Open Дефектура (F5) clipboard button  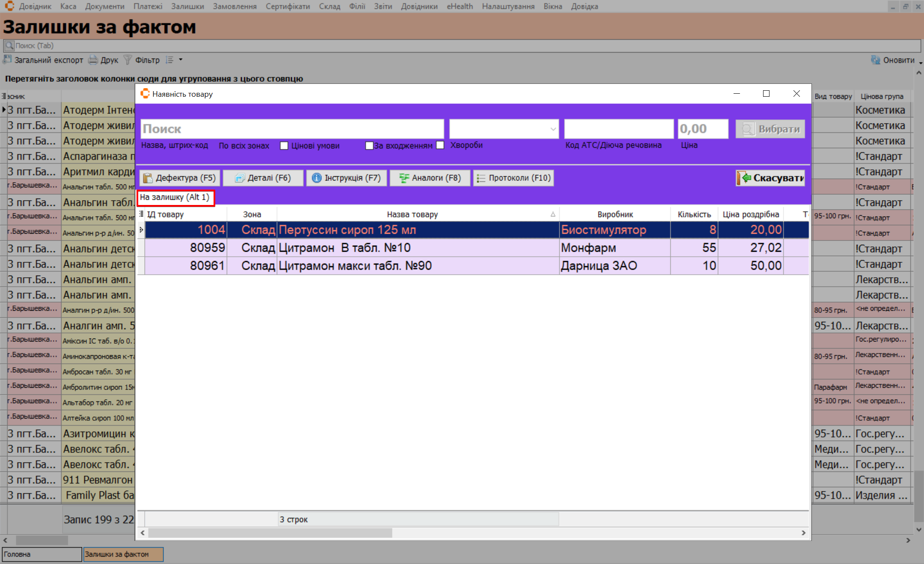tap(179, 178)
